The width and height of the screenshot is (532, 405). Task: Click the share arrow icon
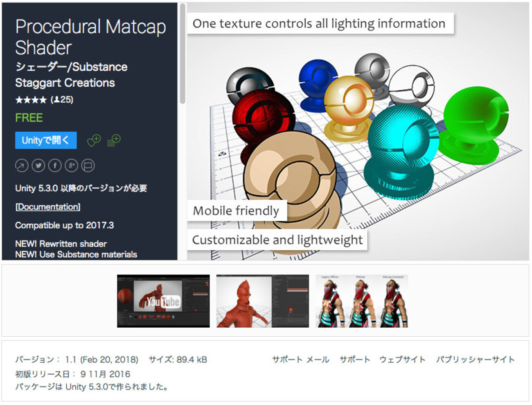pos(22,165)
